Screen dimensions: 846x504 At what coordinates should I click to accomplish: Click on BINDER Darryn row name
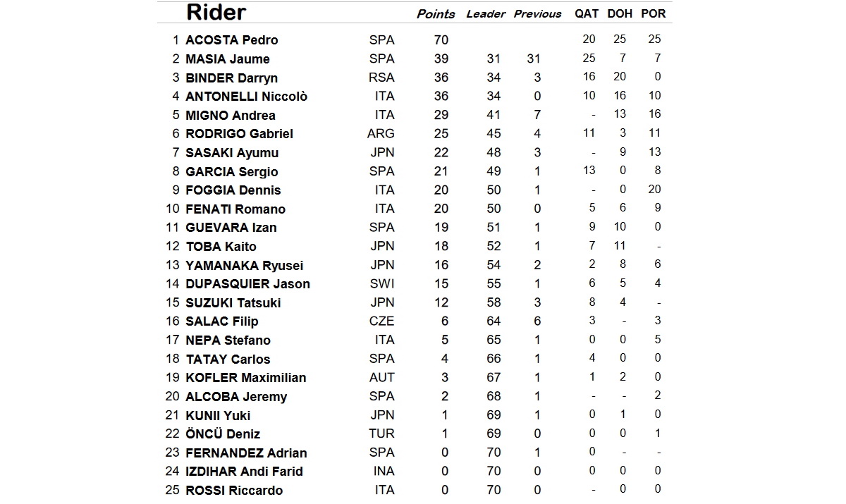(231, 78)
